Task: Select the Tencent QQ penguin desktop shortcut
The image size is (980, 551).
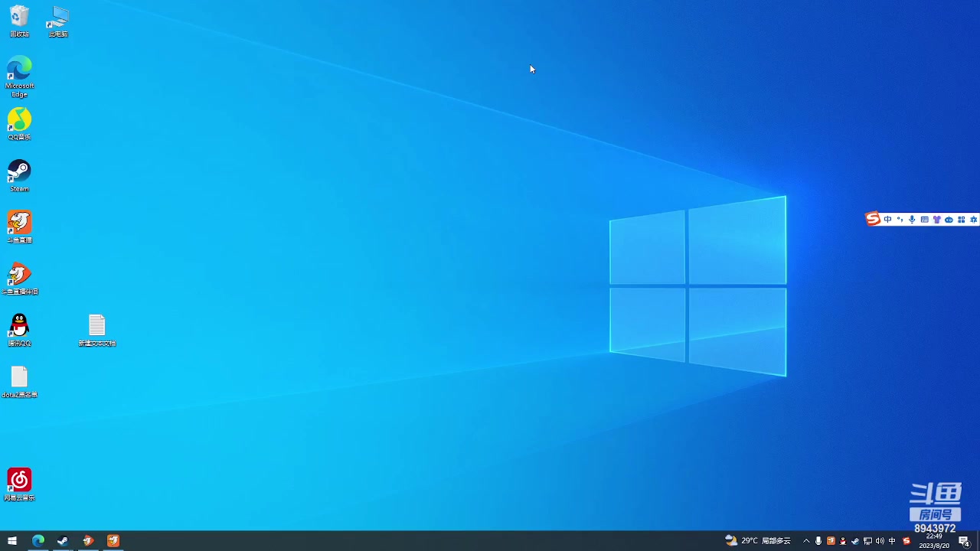Action: coord(19,330)
